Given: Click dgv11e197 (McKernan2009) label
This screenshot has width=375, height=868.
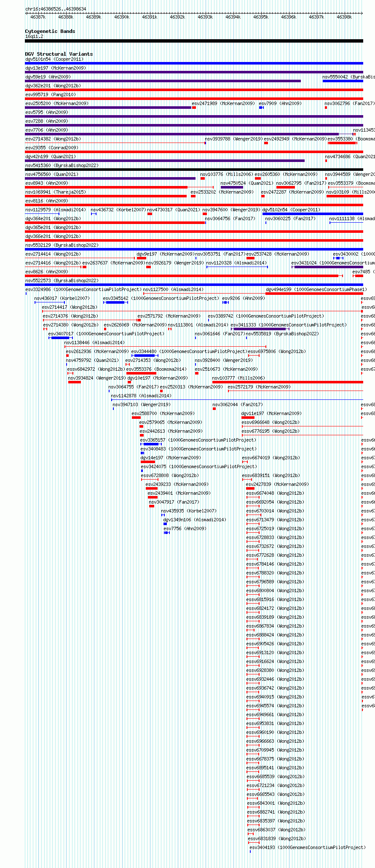Looking at the screenshot, I should pyautogui.click(x=271, y=413).
